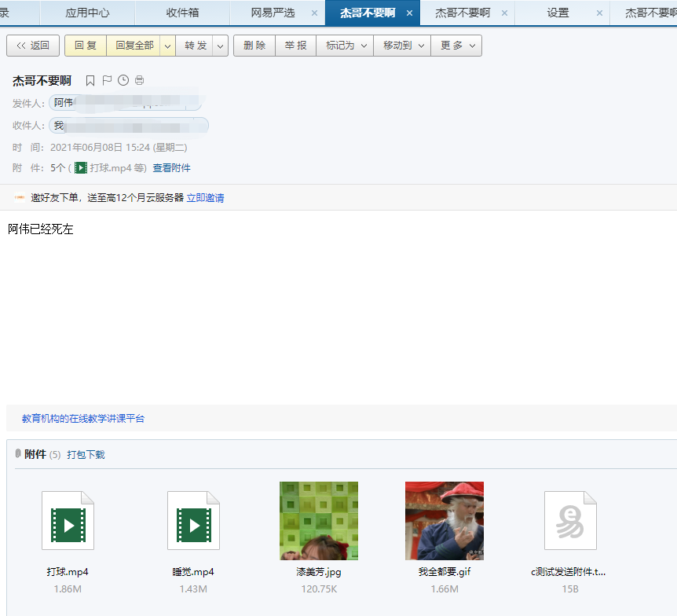
Task: Open the 打球.mp4 video attachment icon
Action: point(68,520)
